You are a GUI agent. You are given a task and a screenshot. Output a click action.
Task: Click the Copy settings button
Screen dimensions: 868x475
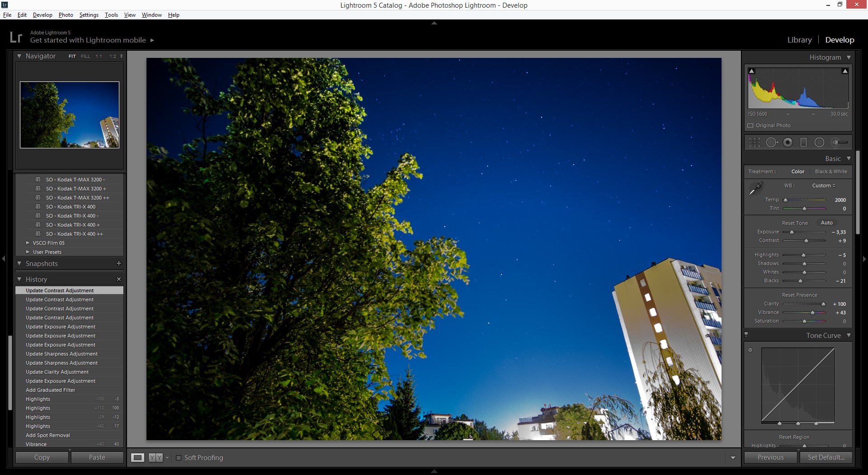click(x=42, y=457)
